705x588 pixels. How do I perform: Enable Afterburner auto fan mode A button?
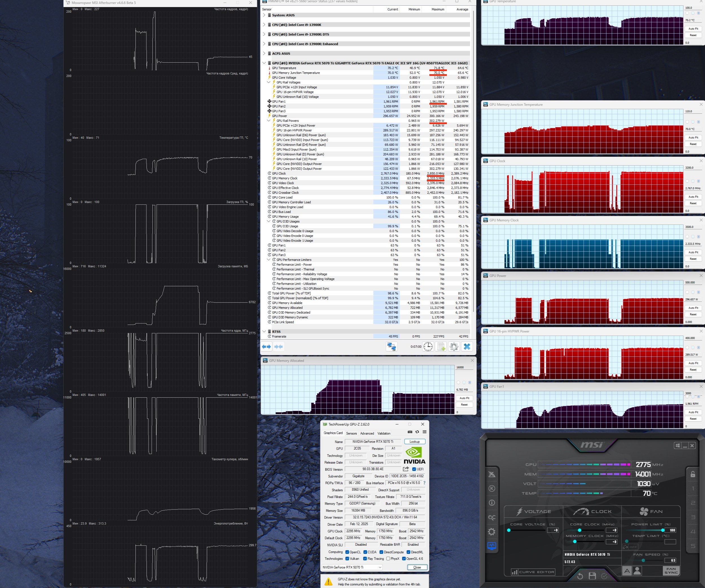pyautogui.click(x=627, y=571)
